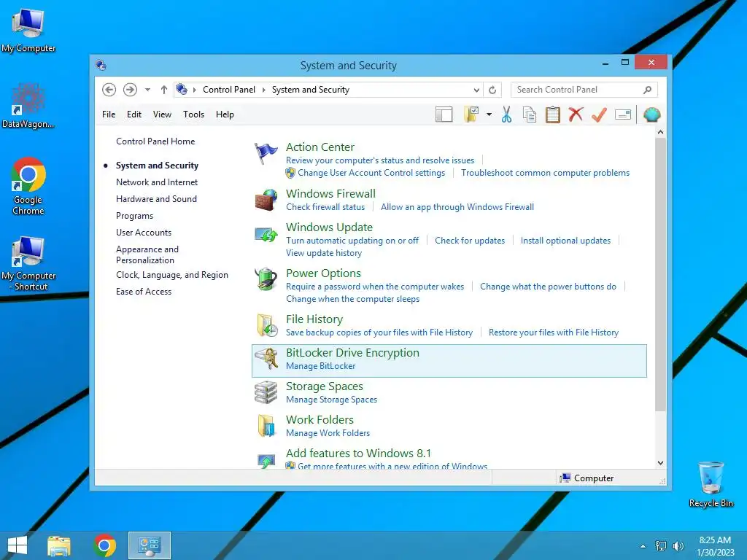Click the Windows Firewall brick wall icon
747x560 pixels.
click(266, 200)
